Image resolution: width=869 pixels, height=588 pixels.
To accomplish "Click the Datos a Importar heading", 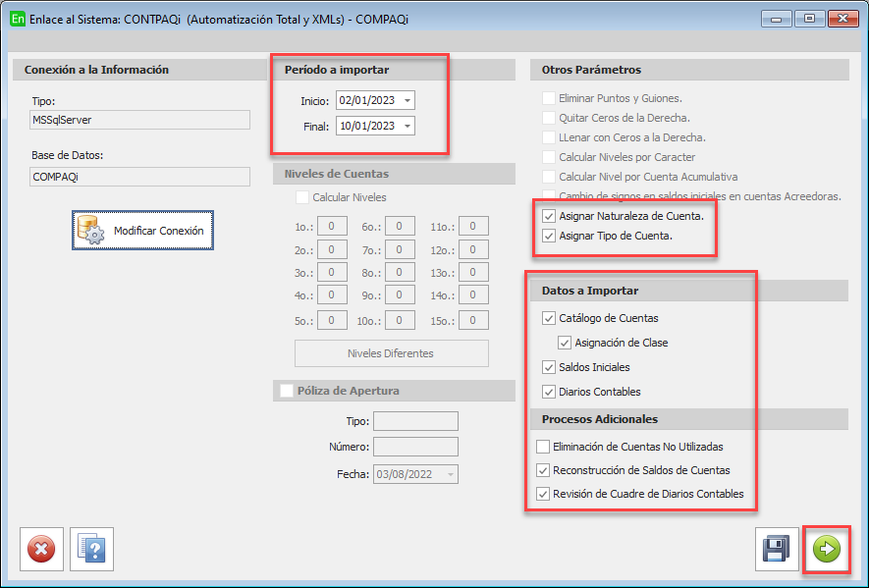I will (x=590, y=291).
